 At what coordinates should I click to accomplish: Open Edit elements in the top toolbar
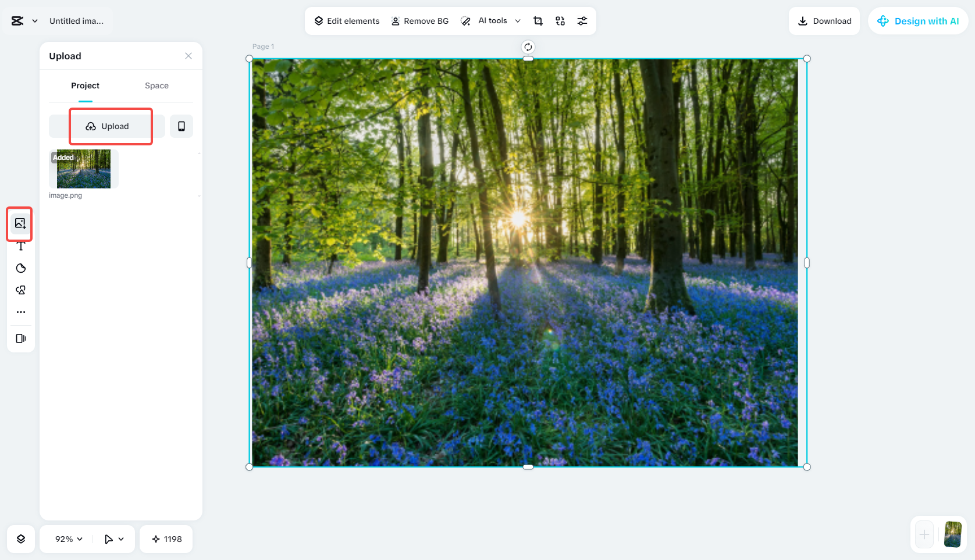click(347, 21)
